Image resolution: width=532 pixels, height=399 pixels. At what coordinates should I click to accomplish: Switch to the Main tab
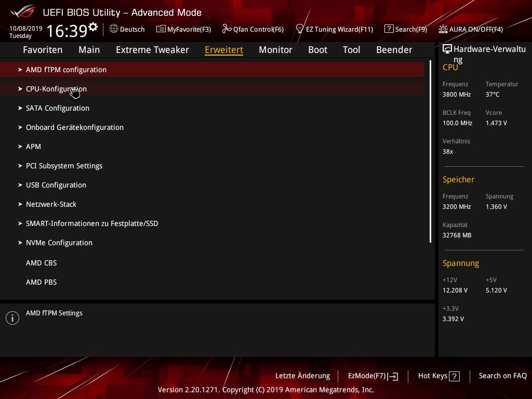click(x=89, y=50)
